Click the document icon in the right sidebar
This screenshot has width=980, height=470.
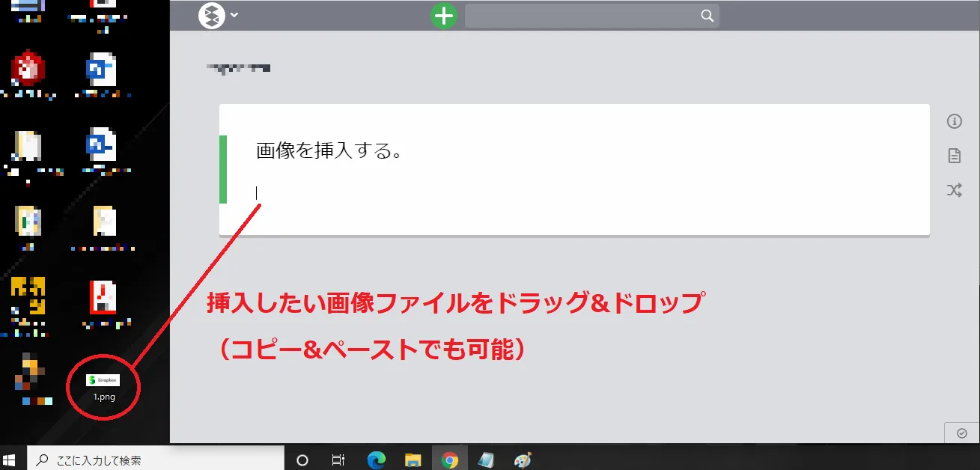954,156
